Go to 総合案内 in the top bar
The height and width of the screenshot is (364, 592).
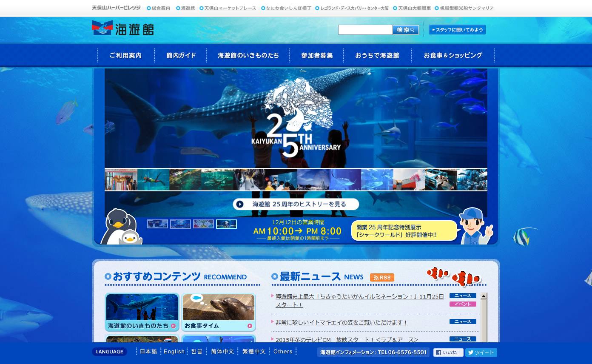pos(161,8)
